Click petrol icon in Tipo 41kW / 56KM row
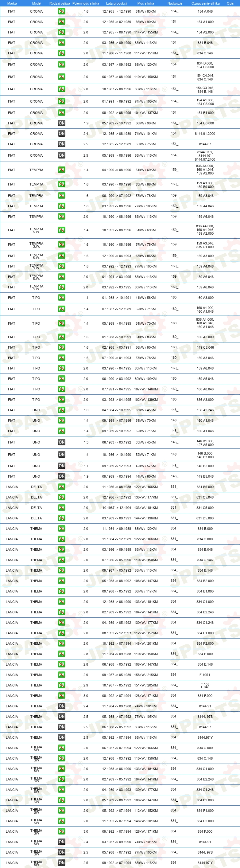This screenshot has width=240, height=868. [62, 298]
